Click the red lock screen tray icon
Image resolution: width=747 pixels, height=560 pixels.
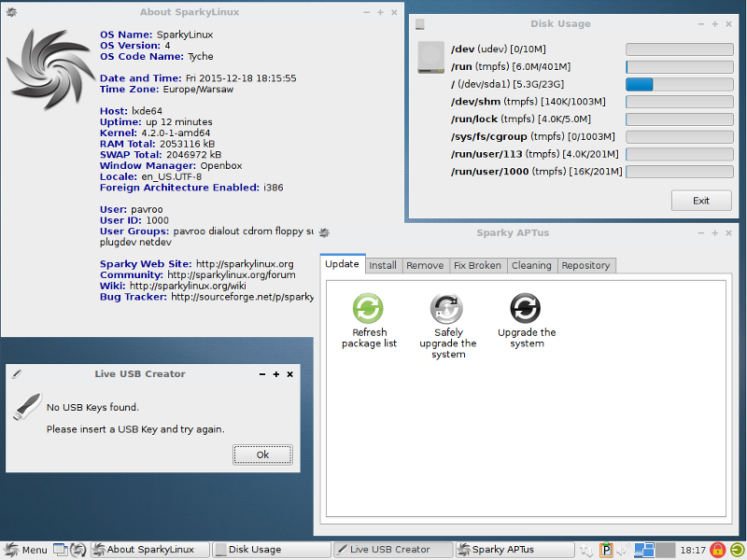tap(717, 550)
